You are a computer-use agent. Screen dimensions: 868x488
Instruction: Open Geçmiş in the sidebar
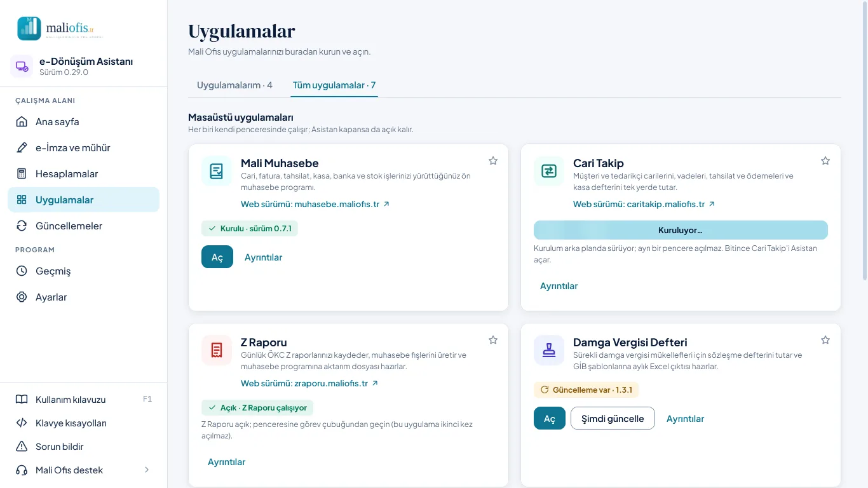pyautogui.click(x=83, y=271)
